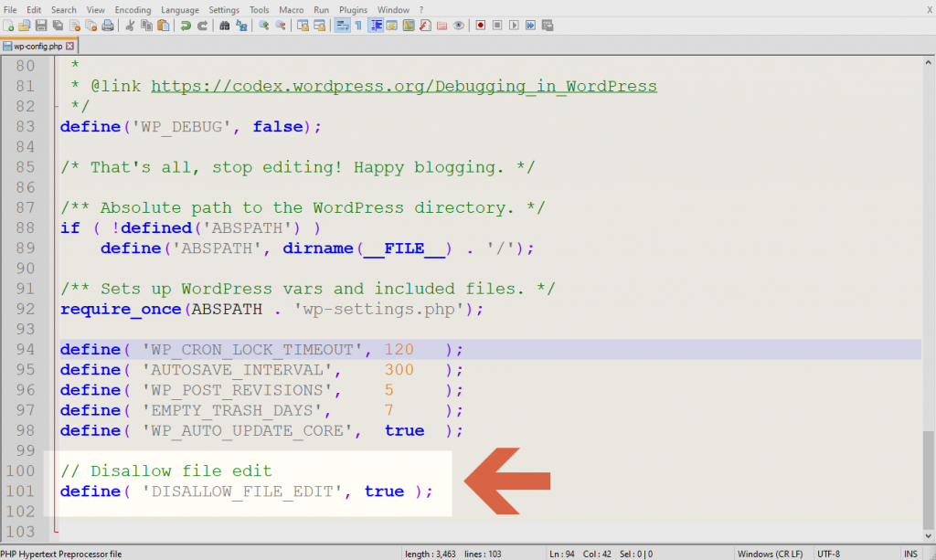This screenshot has height=560, width=936.
Task: Open Find with the binoculars icon
Action: click(225, 26)
